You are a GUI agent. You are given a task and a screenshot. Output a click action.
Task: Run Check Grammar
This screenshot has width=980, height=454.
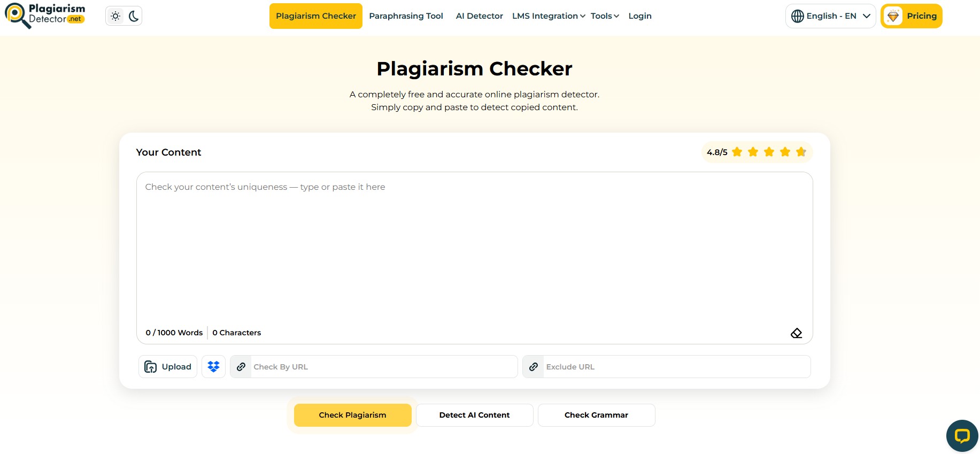[597, 415]
